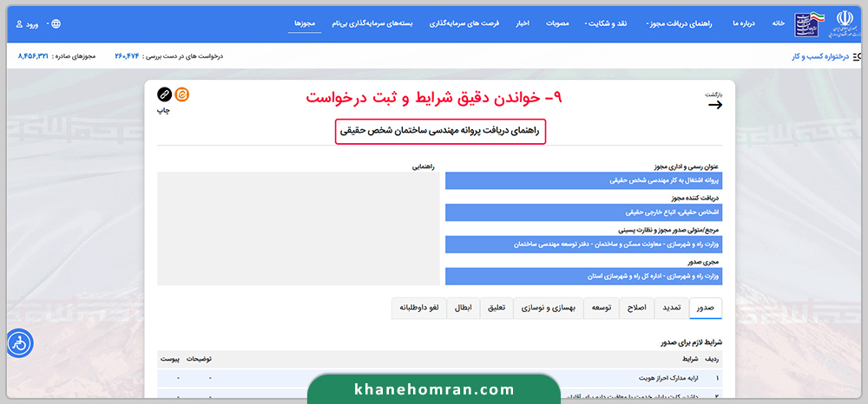Click the globe language icon
This screenshot has width=868, height=404.
56,23
